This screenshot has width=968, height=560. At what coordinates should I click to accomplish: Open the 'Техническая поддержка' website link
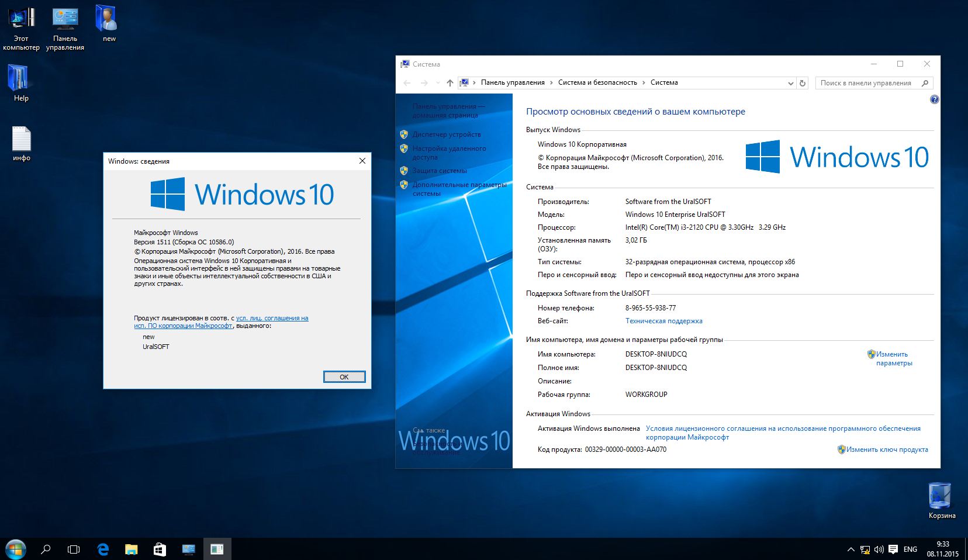pos(664,321)
